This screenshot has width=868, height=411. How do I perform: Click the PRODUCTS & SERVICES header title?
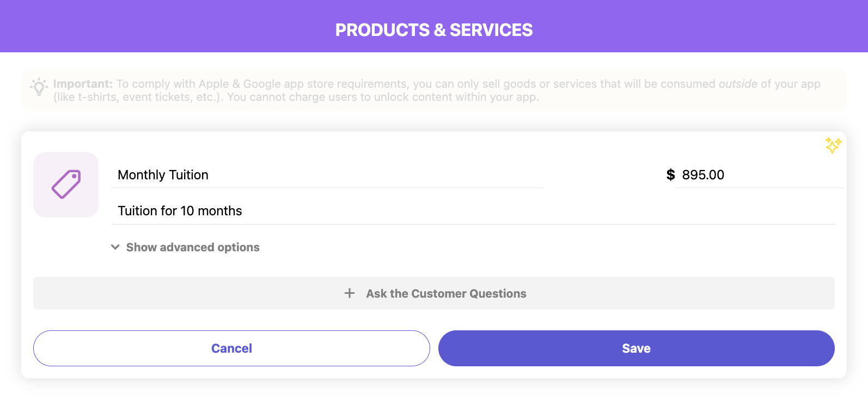click(434, 30)
